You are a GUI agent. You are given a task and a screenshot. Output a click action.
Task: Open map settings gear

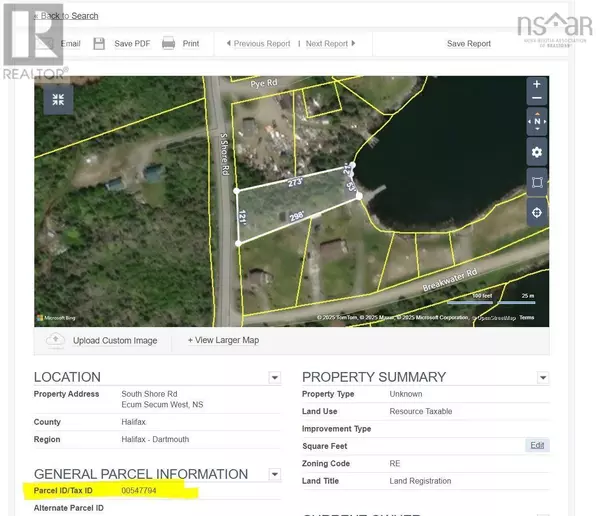537,152
